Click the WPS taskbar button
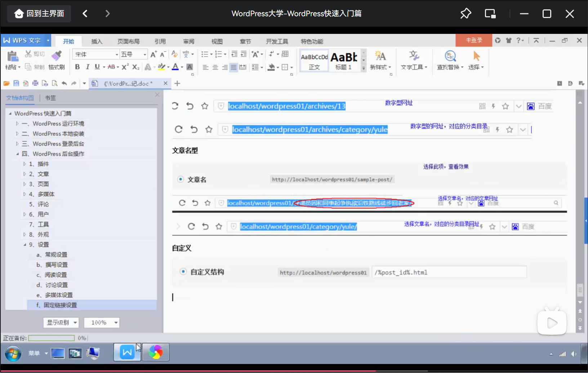 [x=127, y=352]
